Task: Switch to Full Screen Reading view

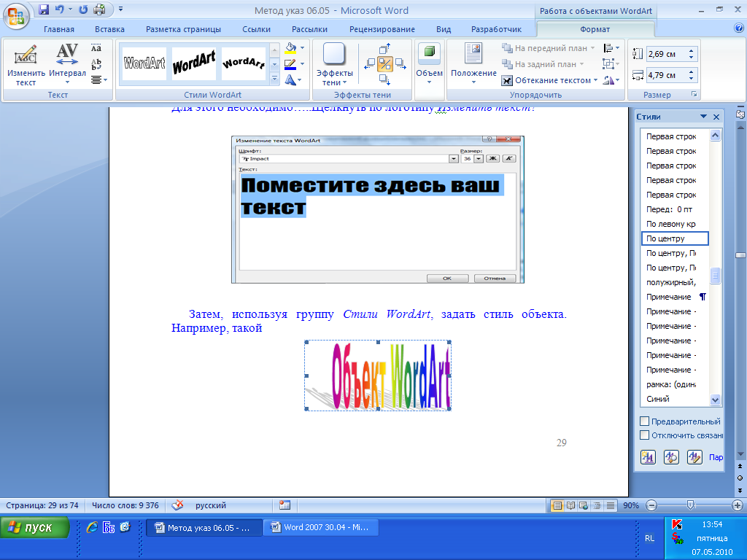Action: (x=570, y=506)
